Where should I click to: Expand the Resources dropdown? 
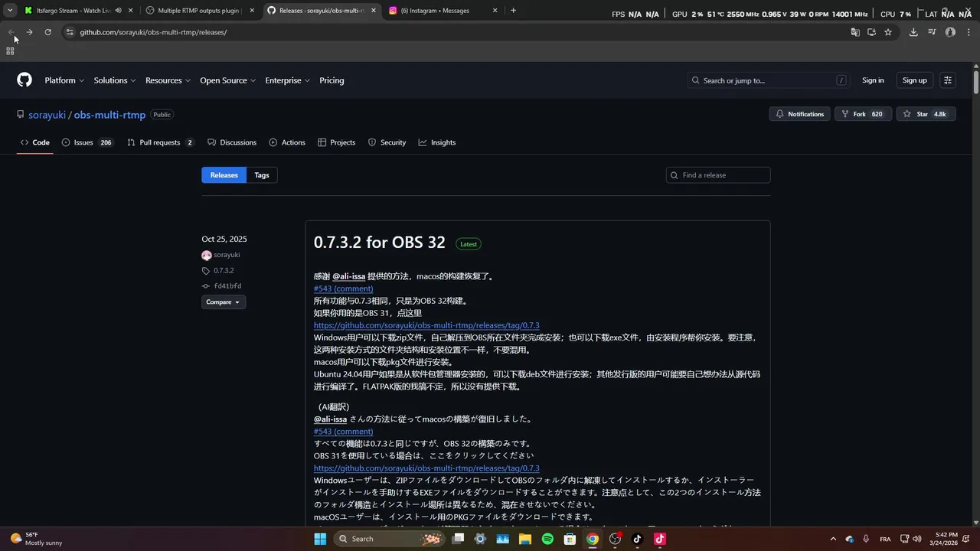(168, 80)
